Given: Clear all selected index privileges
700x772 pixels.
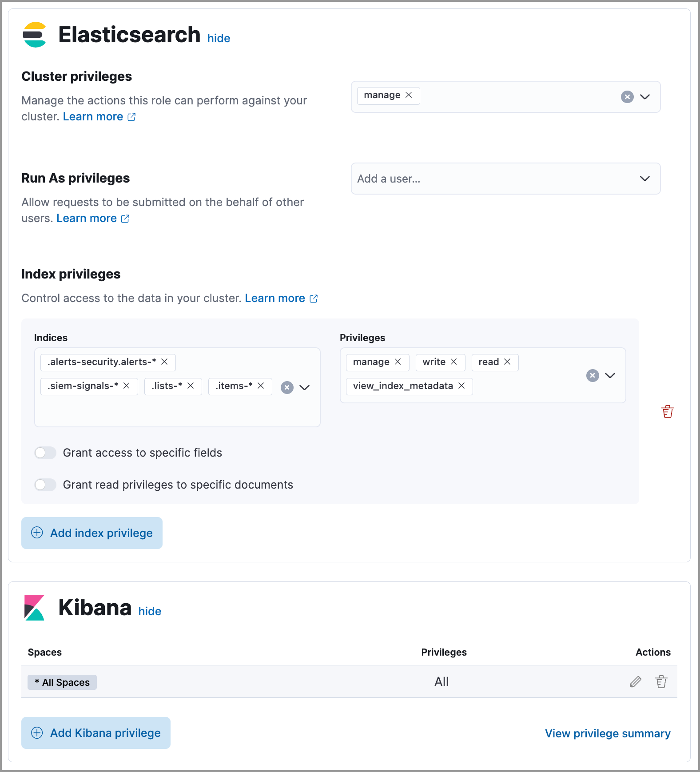Looking at the screenshot, I should pos(593,376).
